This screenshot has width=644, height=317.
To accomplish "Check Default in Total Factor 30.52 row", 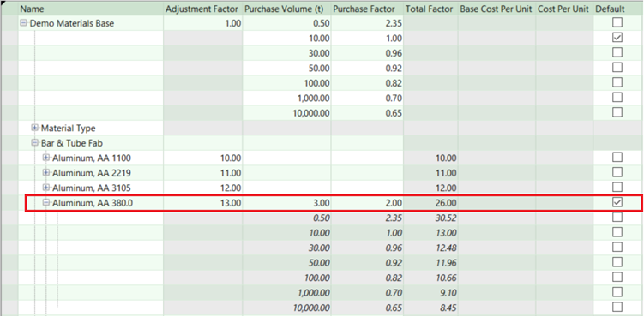I will [x=617, y=217].
